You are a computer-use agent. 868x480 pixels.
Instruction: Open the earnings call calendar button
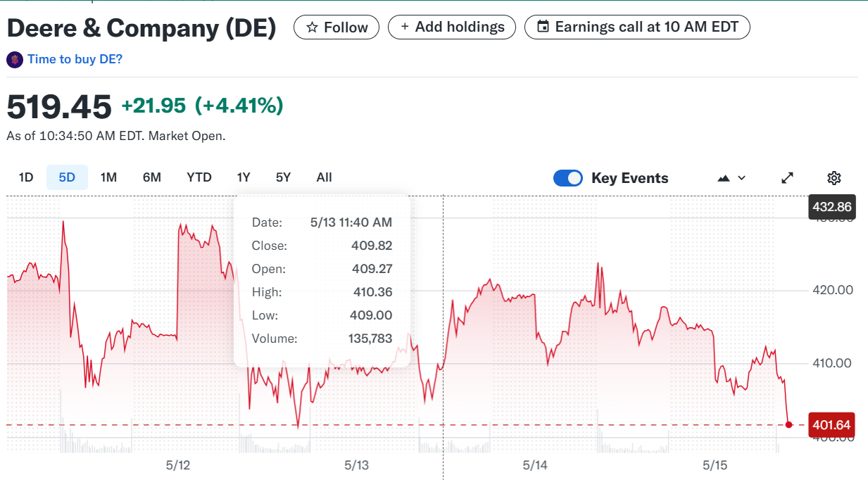point(637,27)
